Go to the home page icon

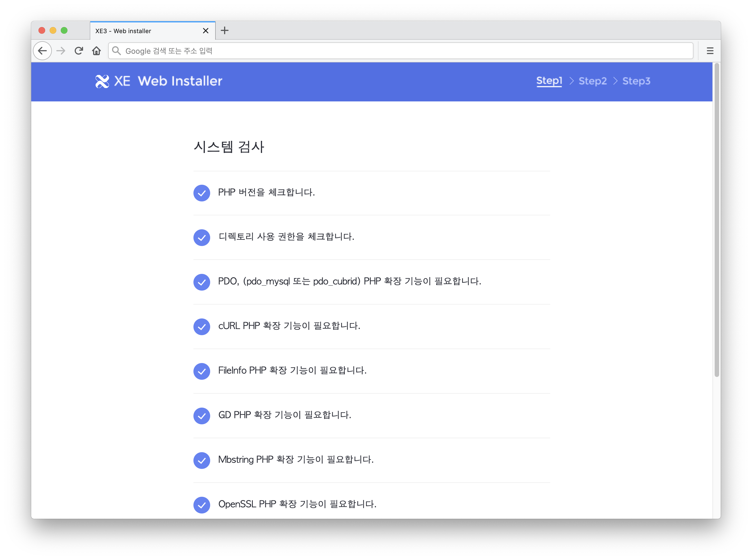coord(97,51)
